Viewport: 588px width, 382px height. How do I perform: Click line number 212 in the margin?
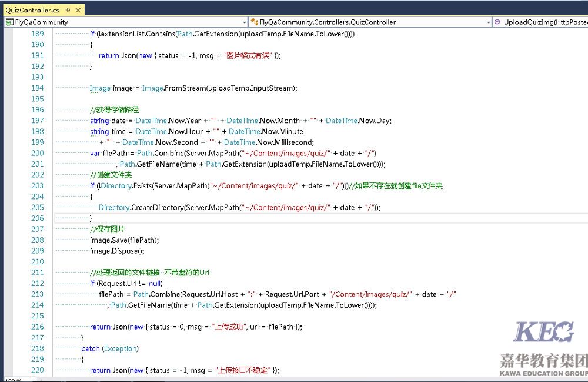click(x=38, y=283)
